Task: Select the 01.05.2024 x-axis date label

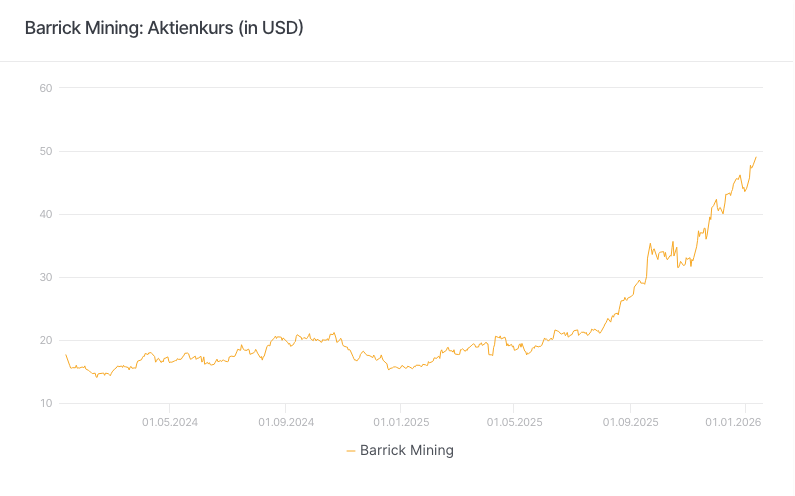Action: click(x=170, y=422)
